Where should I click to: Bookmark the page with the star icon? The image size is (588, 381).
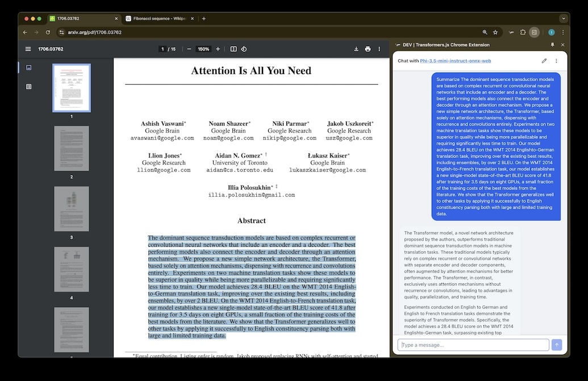tap(495, 32)
